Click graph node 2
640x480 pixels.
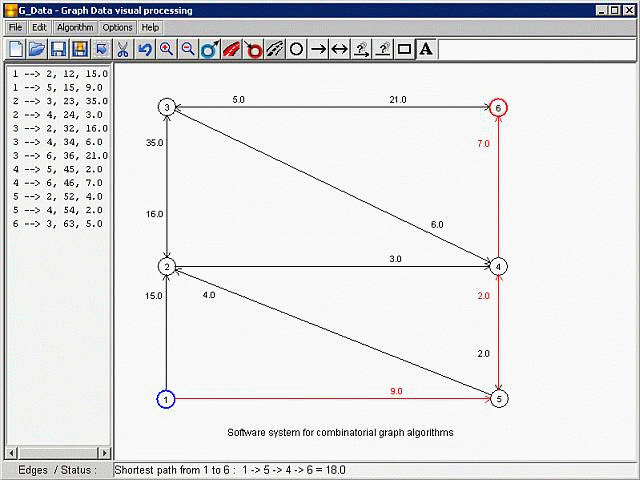[x=167, y=267]
